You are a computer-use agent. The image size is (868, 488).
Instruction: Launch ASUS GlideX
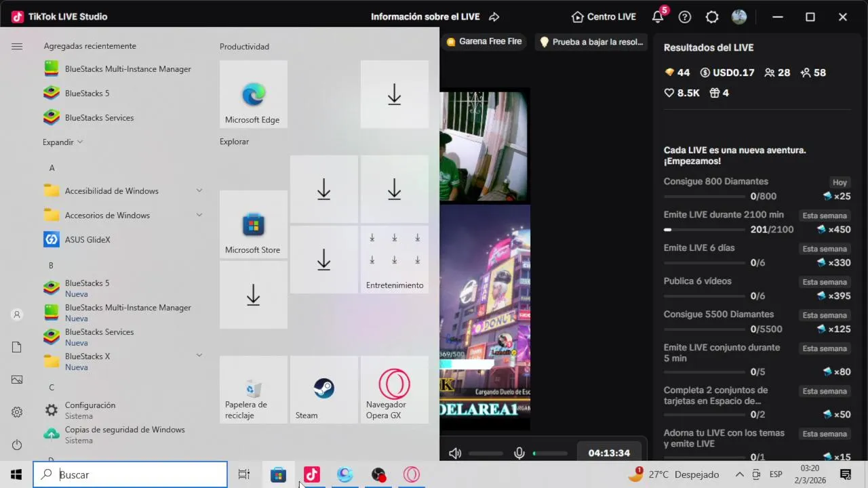point(122,240)
